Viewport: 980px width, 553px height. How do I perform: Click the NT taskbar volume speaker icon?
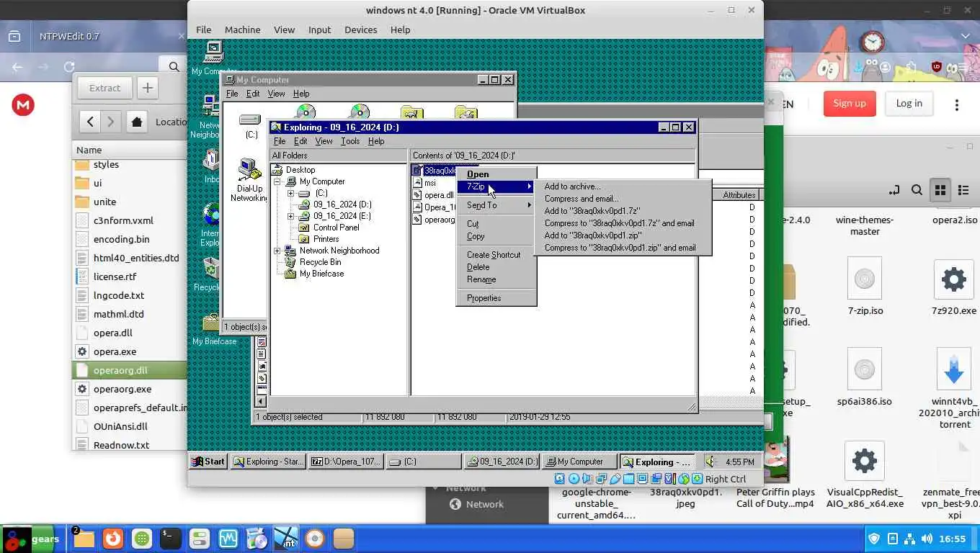point(710,462)
